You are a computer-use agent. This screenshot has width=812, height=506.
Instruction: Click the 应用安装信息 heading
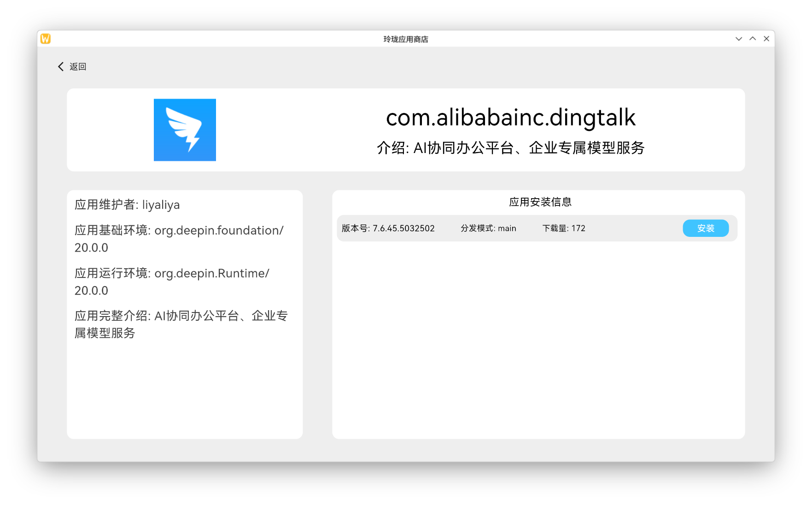tap(540, 202)
